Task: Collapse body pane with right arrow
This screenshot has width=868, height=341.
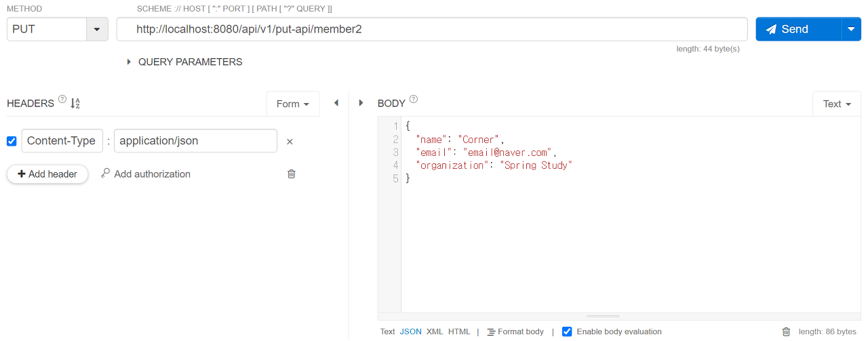Action: coord(361,103)
